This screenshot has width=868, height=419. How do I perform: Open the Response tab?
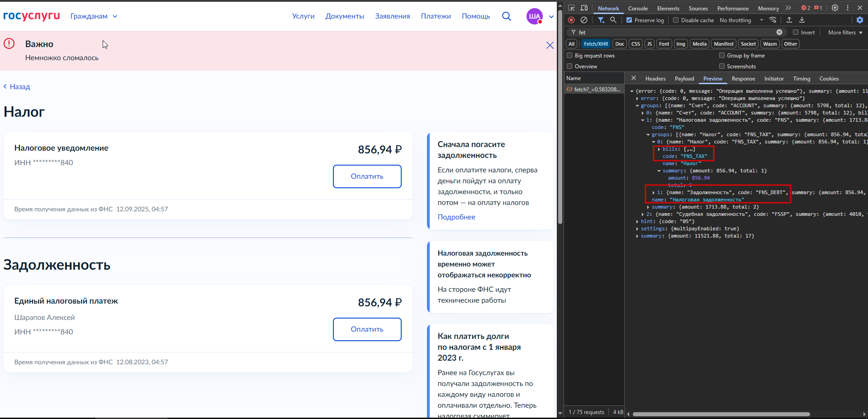pyautogui.click(x=743, y=78)
